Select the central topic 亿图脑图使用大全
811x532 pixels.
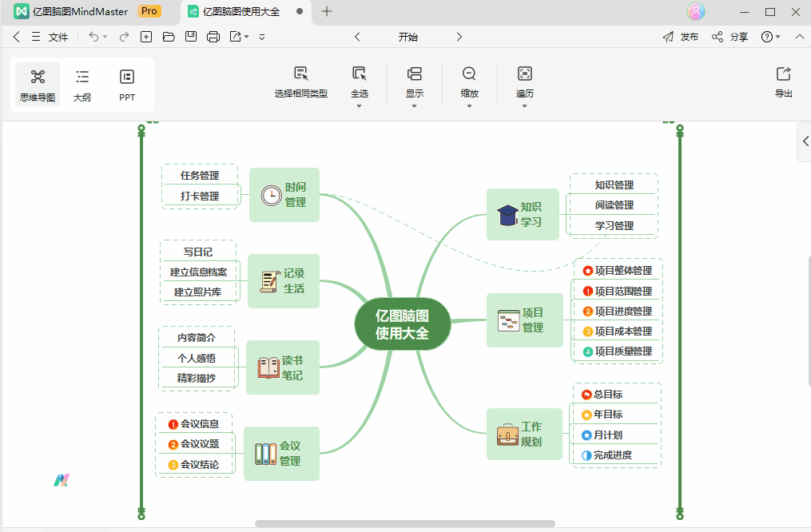click(x=403, y=324)
